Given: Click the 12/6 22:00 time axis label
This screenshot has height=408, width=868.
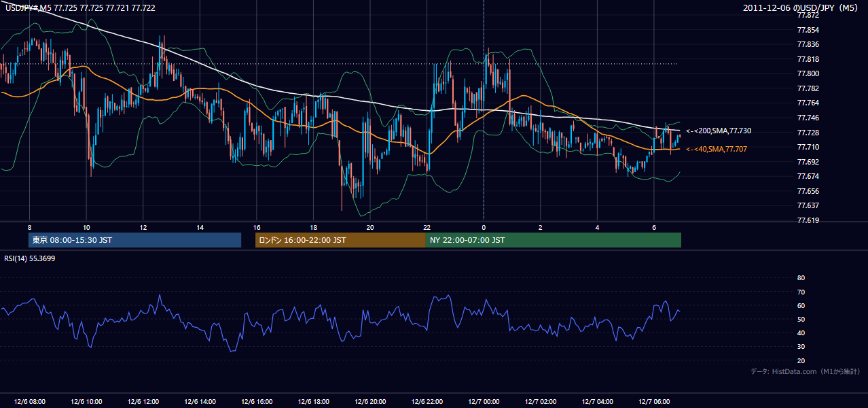Looking at the screenshot, I should (x=427, y=402).
